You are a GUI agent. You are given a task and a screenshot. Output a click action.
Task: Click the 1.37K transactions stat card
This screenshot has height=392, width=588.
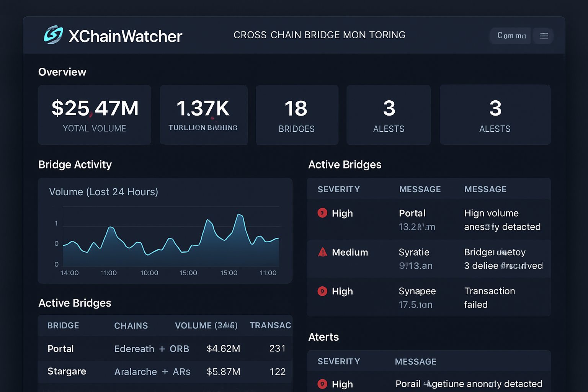(204, 114)
